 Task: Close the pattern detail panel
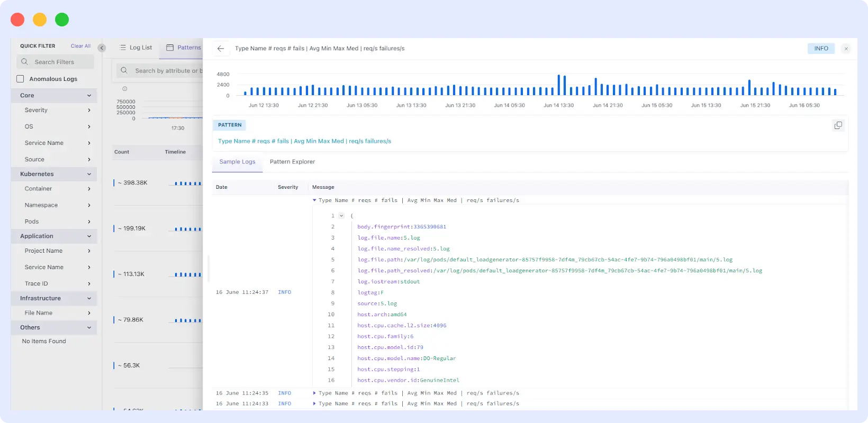[x=846, y=49]
